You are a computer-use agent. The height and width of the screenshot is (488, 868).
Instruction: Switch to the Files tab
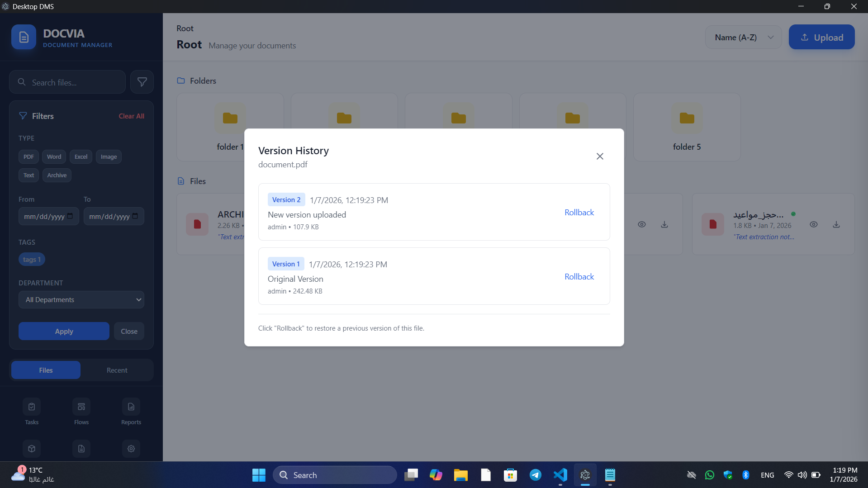(46, 370)
